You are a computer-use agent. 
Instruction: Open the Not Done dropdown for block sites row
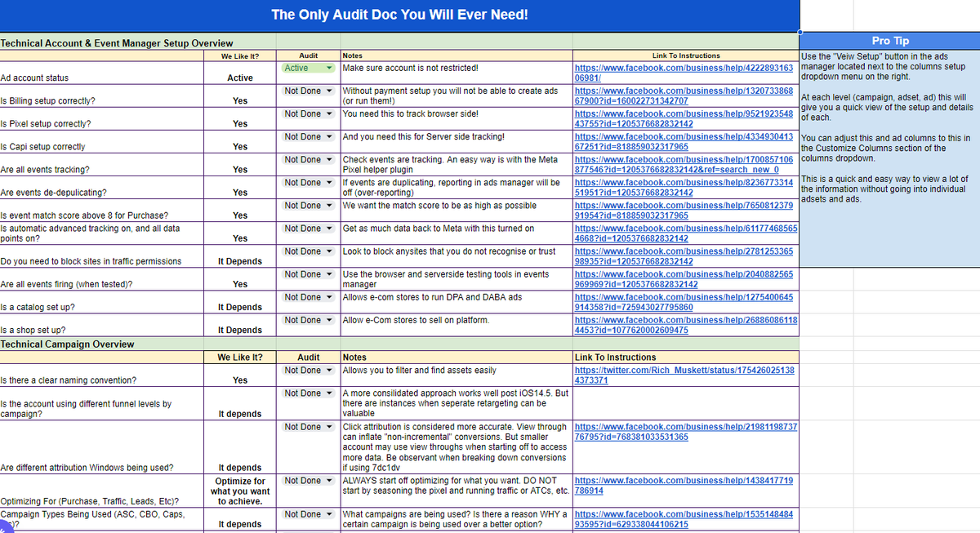pyautogui.click(x=309, y=251)
